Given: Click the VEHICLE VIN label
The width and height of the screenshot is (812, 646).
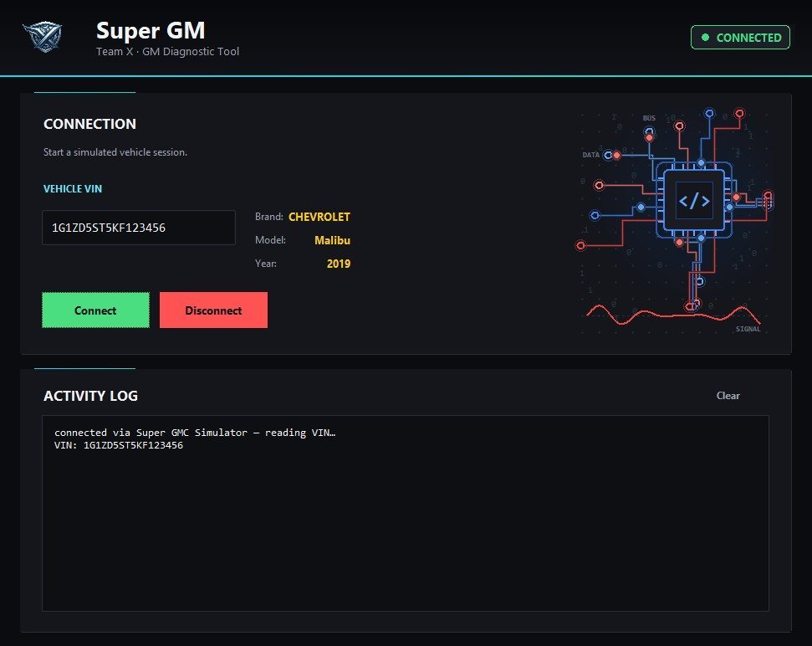Looking at the screenshot, I should (x=73, y=188).
